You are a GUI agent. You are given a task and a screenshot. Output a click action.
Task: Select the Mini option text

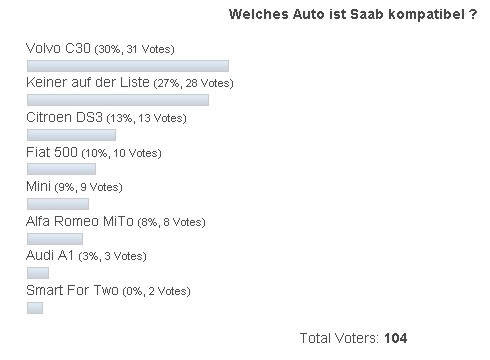click(x=38, y=186)
